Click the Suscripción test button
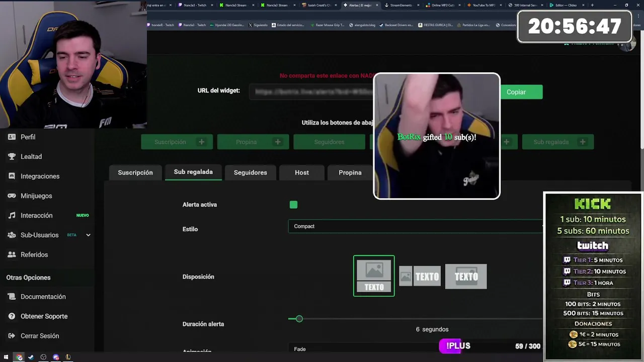 [x=177, y=142]
